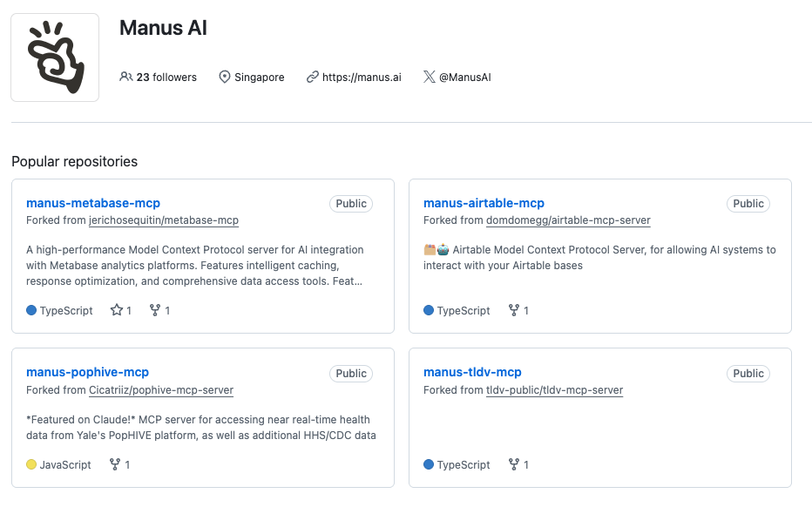
Task: Click the fork icon on manus-pophive-mcp
Action: [x=115, y=464]
